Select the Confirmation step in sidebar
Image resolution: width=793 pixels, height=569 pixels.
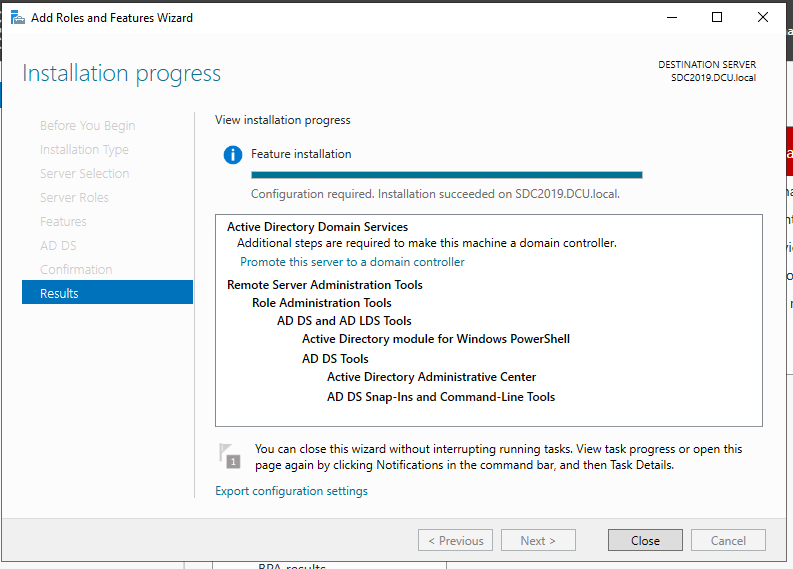76,270
